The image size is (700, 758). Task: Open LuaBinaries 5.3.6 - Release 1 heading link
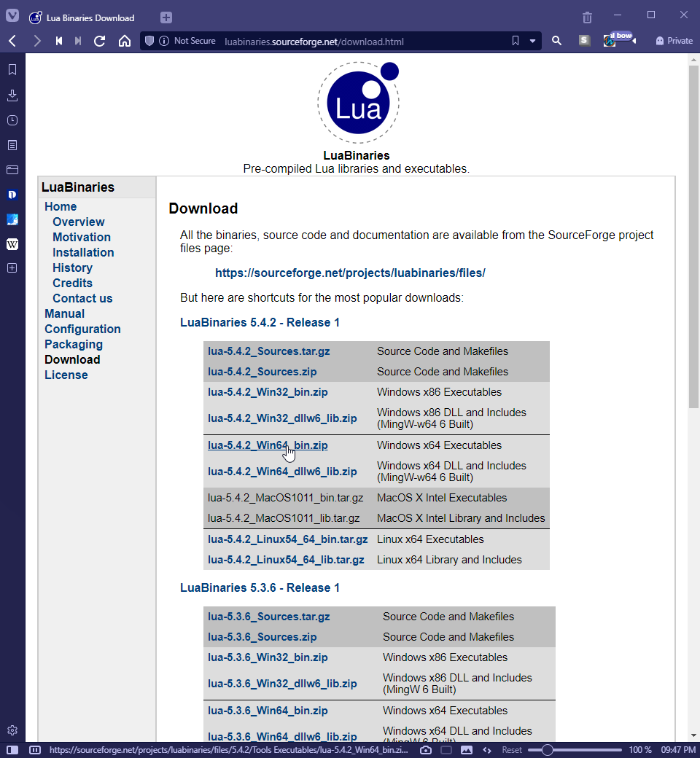click(260, 588)
